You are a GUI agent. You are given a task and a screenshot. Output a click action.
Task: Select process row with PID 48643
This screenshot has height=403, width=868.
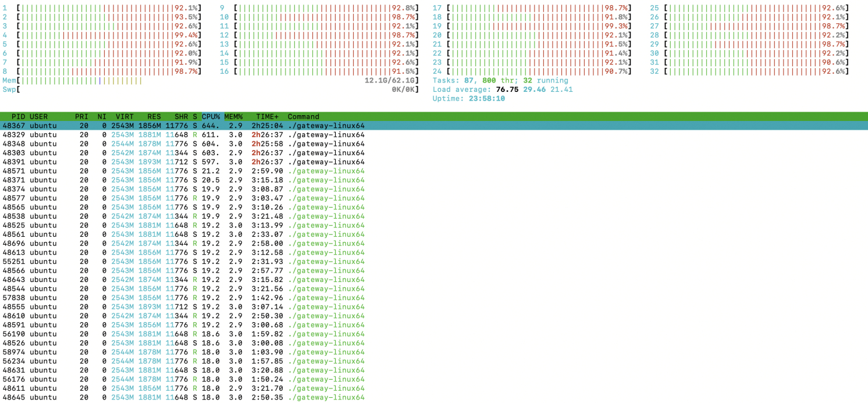click(x=434, y=280)
